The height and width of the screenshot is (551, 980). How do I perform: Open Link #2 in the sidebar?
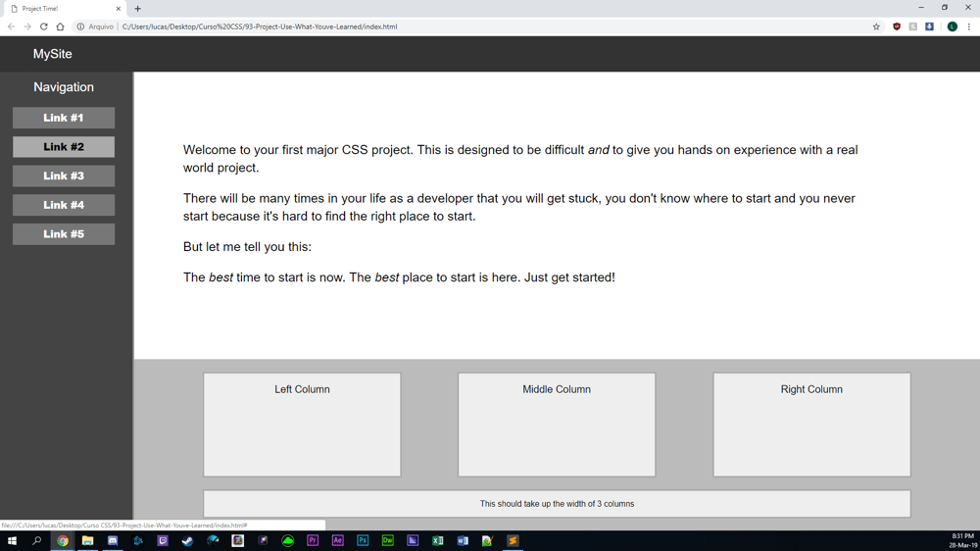[64, 147]
